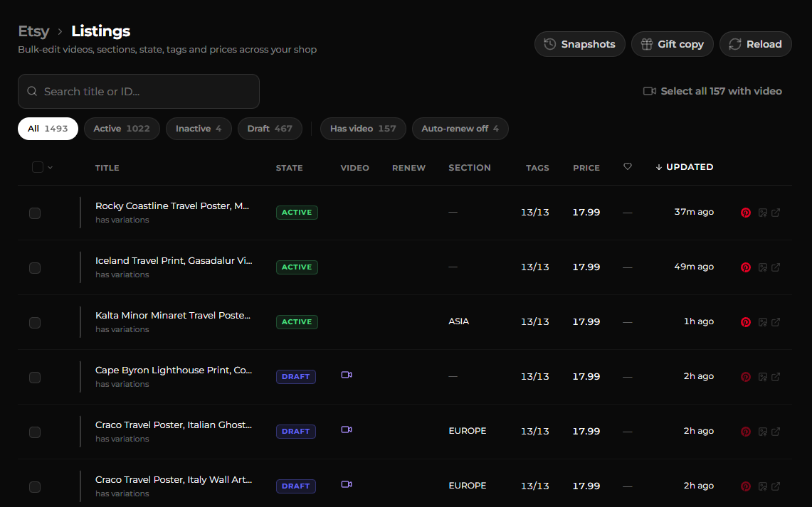Select the All 1493 filter tab

tap(48, 129)
